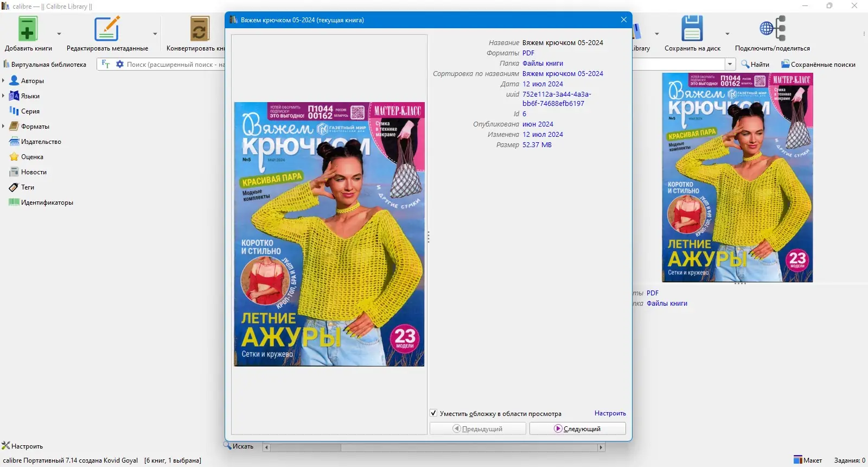Click the Add books icon
The height and width of the screenshot is (467, 868).
28,29
